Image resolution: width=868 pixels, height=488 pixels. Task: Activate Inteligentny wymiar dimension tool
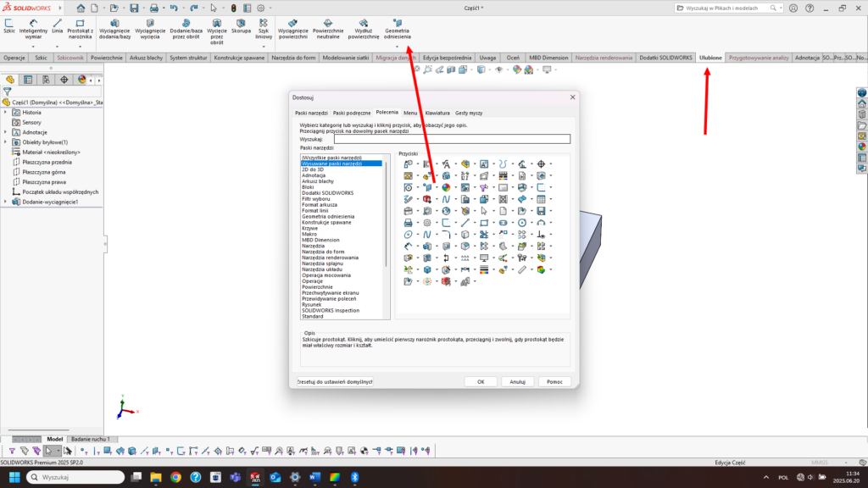33,29
